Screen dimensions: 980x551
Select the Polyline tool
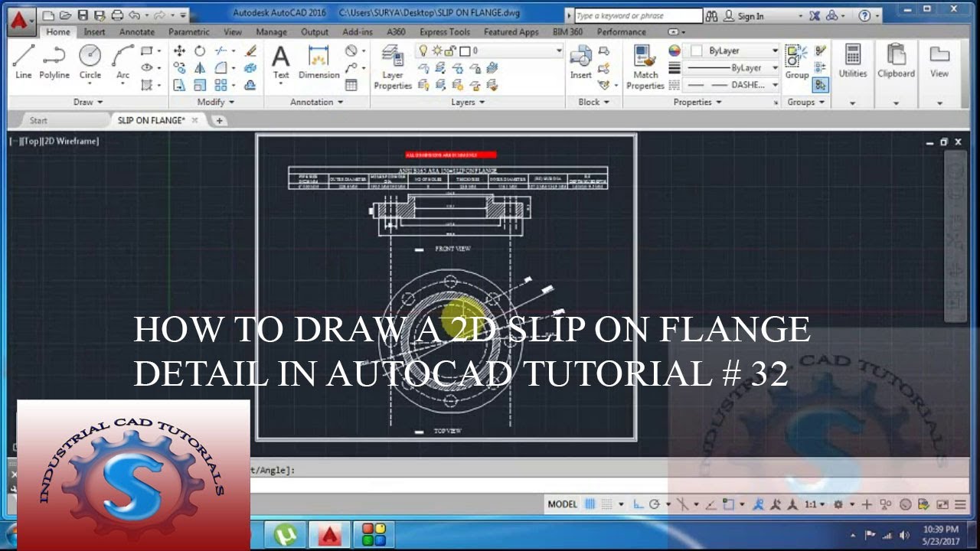(x=54, y=61)
